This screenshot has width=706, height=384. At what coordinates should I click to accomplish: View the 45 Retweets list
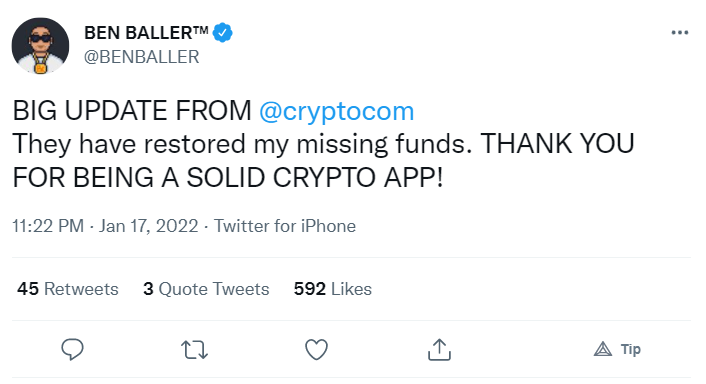[68, 289]
